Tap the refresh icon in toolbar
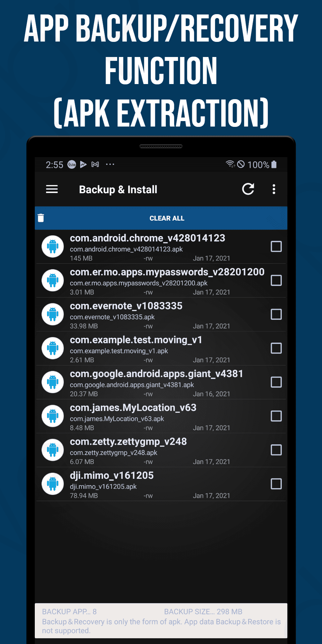The height and width of the screenshot is (644, 322). coord(248,189)
